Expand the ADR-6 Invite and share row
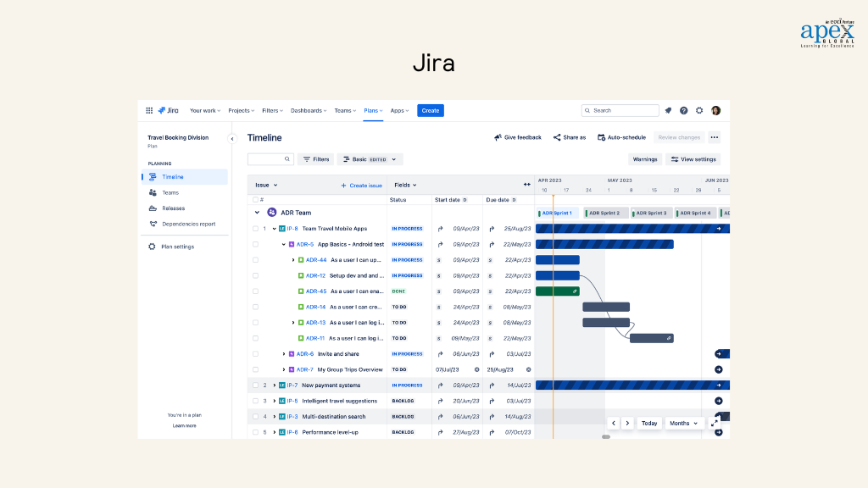The height and width of the screenshot is (488, 868). tap(283, 354)
